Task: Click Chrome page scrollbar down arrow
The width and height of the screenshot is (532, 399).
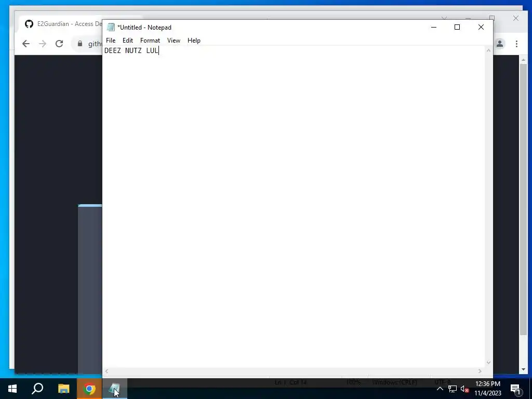Action: click(523, 369)
